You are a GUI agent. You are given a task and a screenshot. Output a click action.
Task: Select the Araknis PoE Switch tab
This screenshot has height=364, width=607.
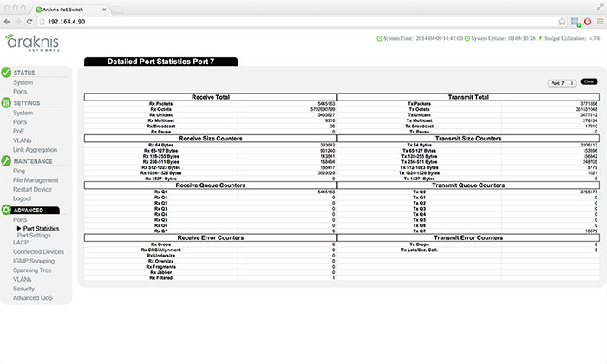[70, 10]
